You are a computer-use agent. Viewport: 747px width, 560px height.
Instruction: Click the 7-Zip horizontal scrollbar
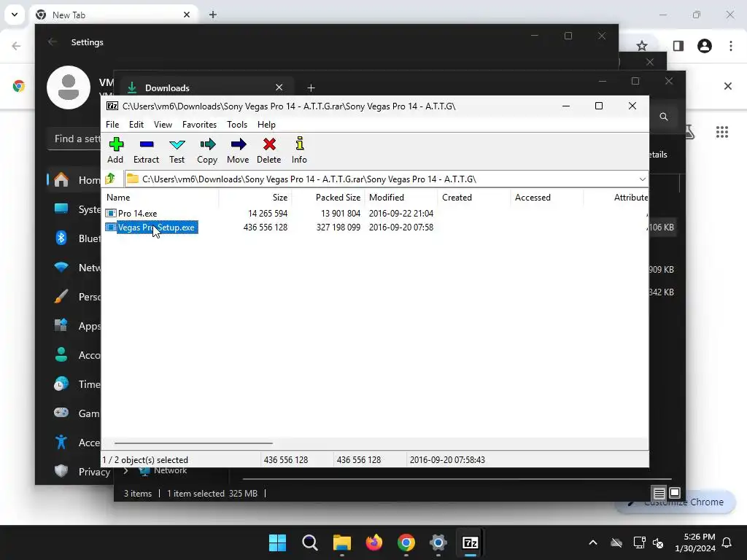(193, 443)
